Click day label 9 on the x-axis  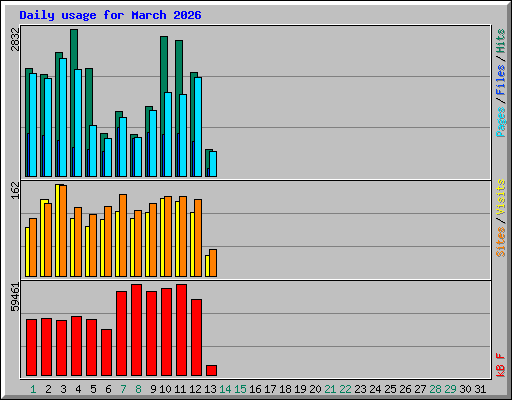click(153, 389)
